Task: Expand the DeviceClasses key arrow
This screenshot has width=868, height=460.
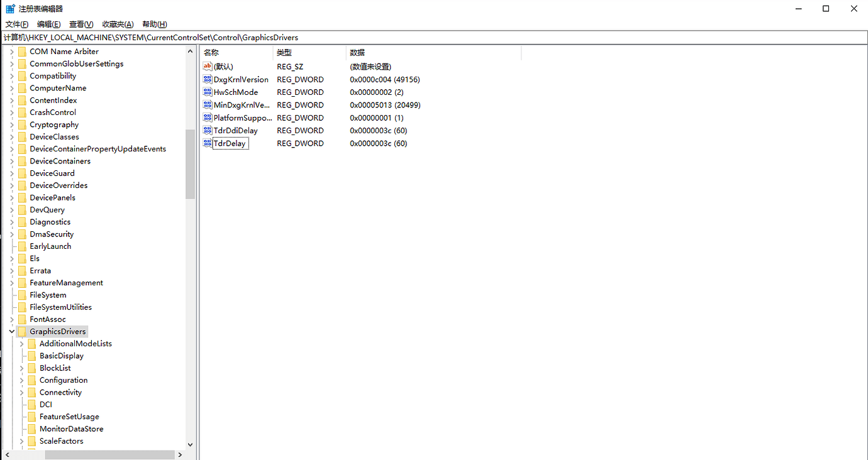Action: click(x=12, y=137)
